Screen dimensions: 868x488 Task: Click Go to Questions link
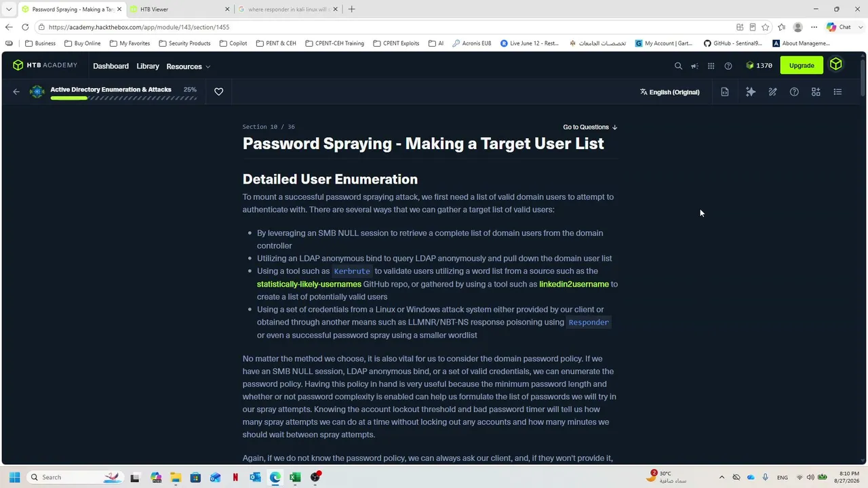(x=590, y=127)
